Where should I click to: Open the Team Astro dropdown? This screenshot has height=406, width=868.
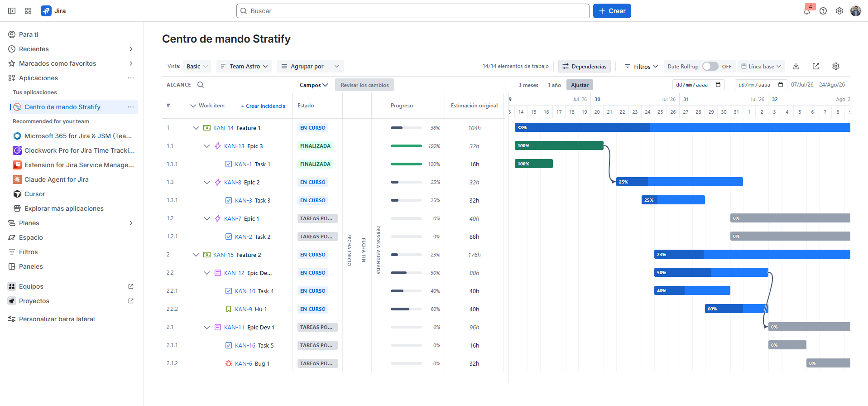click(x=244, y=66)
